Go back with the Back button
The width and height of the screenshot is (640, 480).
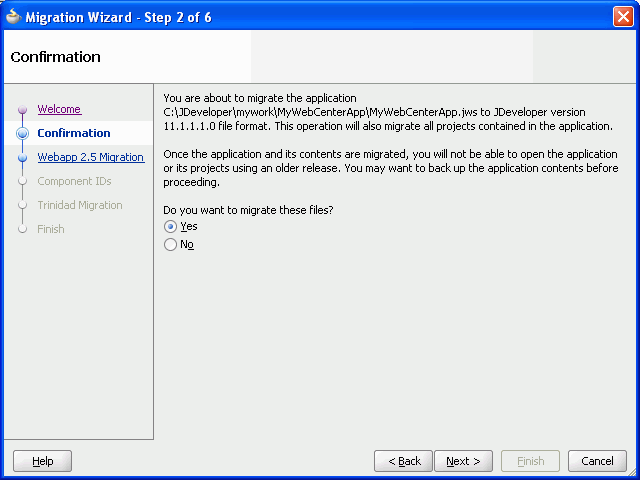tap(403, 461)
